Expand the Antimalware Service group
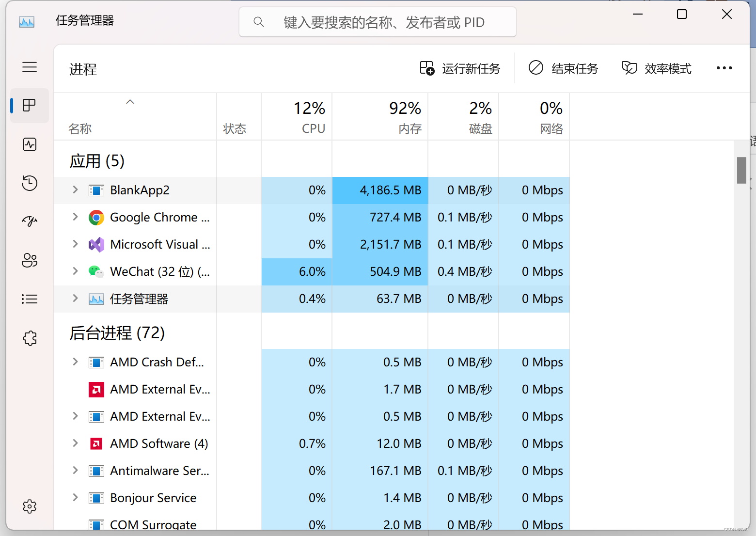Viewport: 756px width, 536px height. pyautogui.click(x=75, y=470)
